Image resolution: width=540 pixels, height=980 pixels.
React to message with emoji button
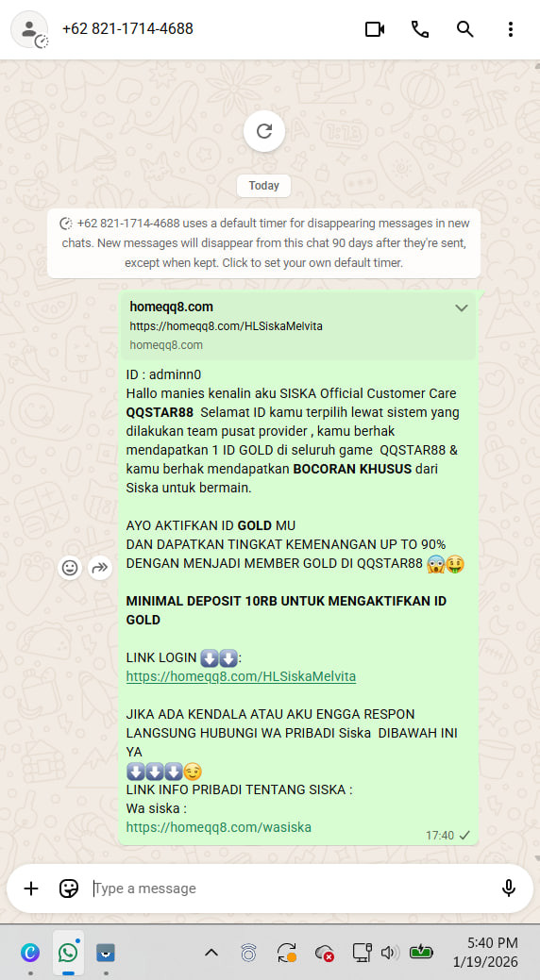70,568
